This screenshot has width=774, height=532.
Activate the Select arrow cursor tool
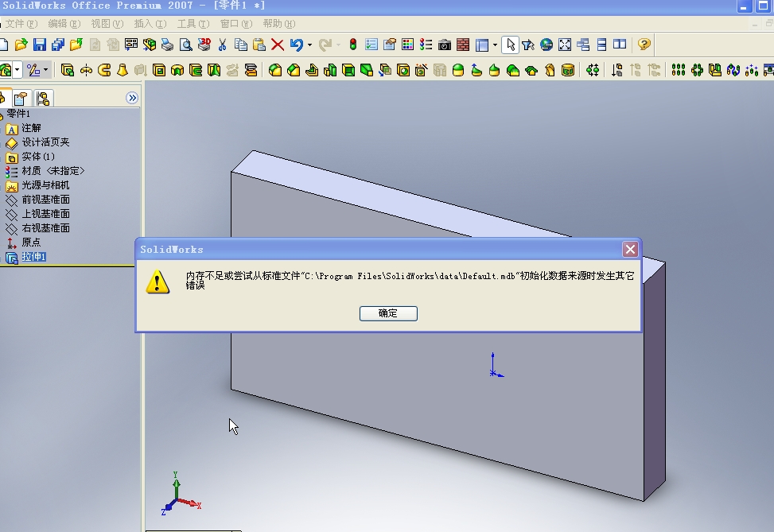pos(510,45)
